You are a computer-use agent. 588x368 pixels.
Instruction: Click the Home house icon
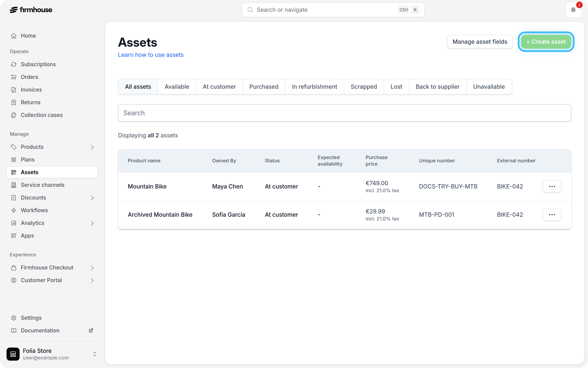click(14, 36)
